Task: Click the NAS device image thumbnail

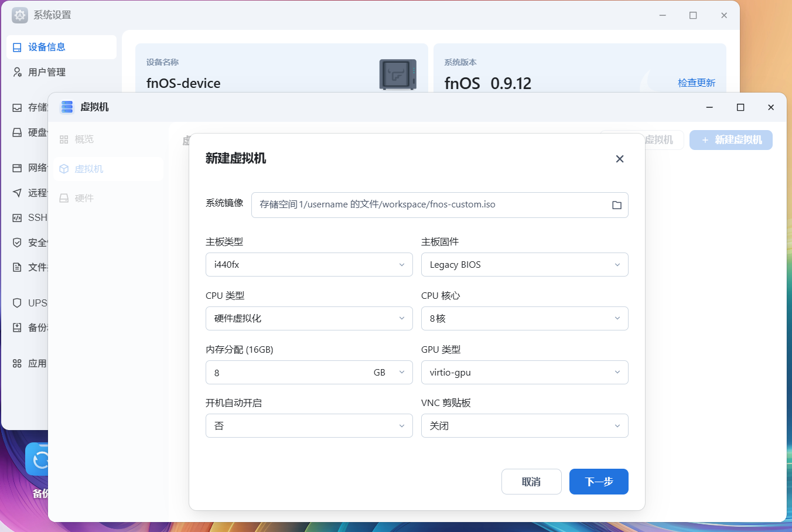Action: (398, 74)
